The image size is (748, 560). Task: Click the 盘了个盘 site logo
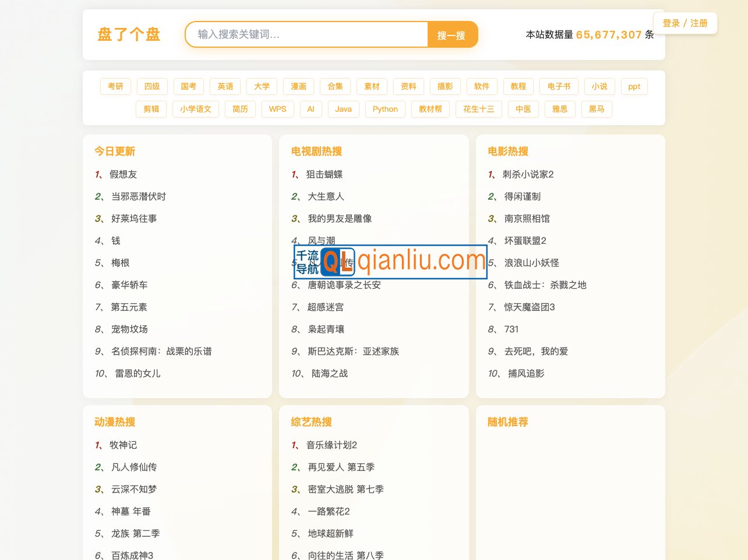(128, 35)
